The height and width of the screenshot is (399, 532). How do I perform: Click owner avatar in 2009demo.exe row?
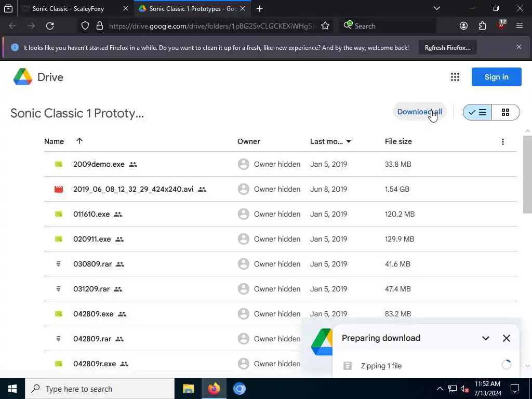[x=243, y=164]
